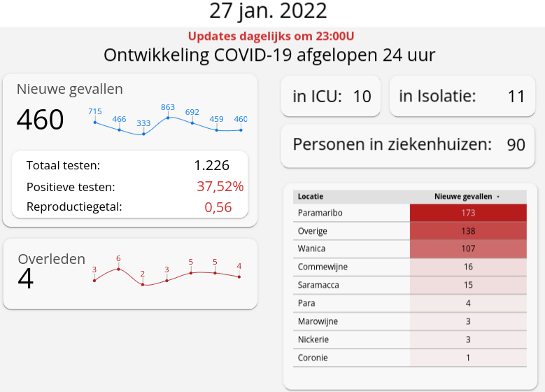Screen dimensions: 545x392
Task: Click the red 2 low point on deaths chart
Action: 143,284
